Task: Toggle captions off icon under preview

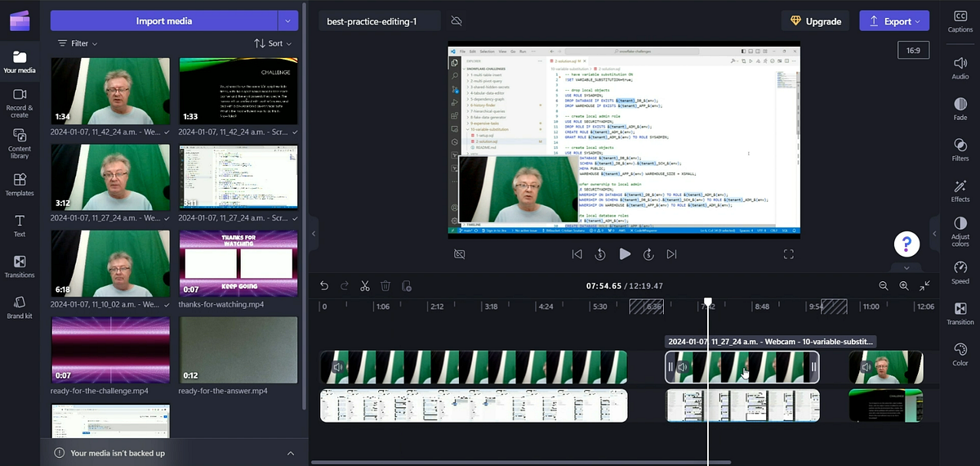Action: 460,254
